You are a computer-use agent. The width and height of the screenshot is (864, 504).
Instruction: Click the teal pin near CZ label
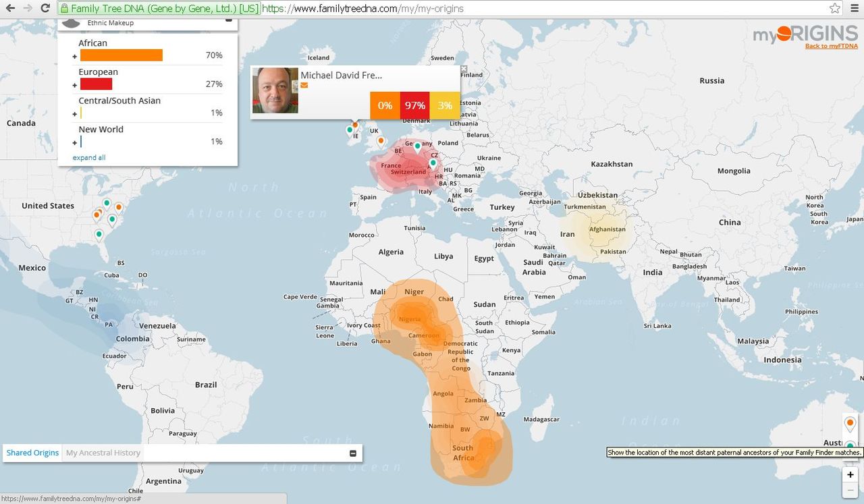tap(433, 163)
